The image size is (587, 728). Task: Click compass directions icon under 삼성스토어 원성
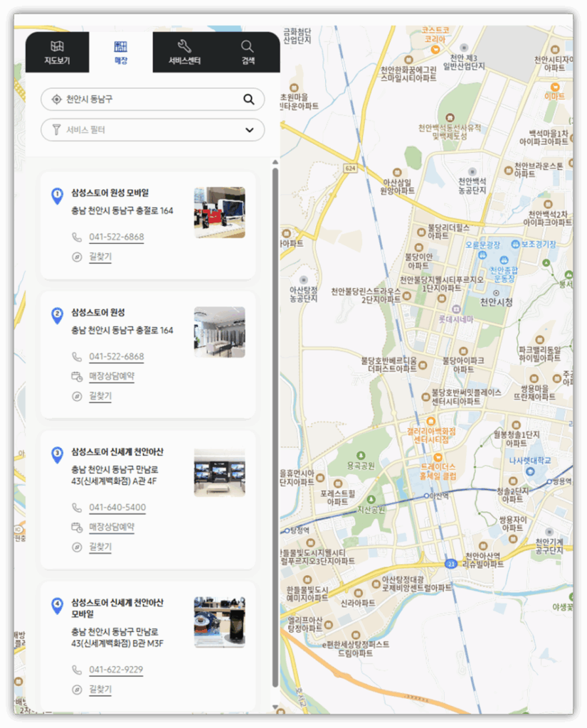(x=77, y=396)
